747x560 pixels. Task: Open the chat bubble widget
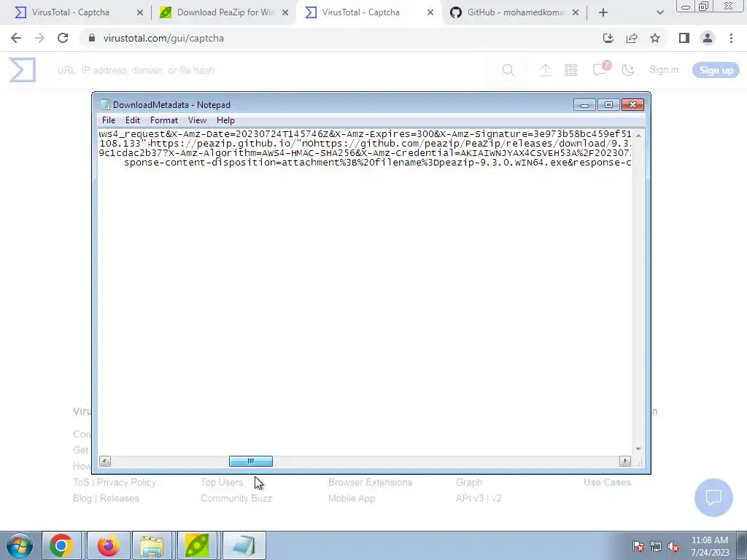(713, 497)
